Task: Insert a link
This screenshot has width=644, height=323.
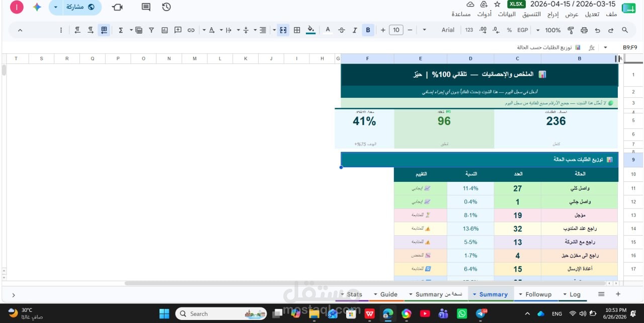Action: click(x=191, y=30)
